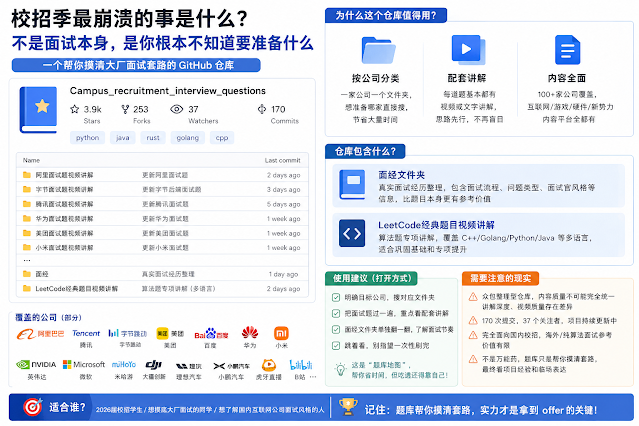Click the Xiaomi 小米 logo

pyautogui.click(x=281, y=333)
